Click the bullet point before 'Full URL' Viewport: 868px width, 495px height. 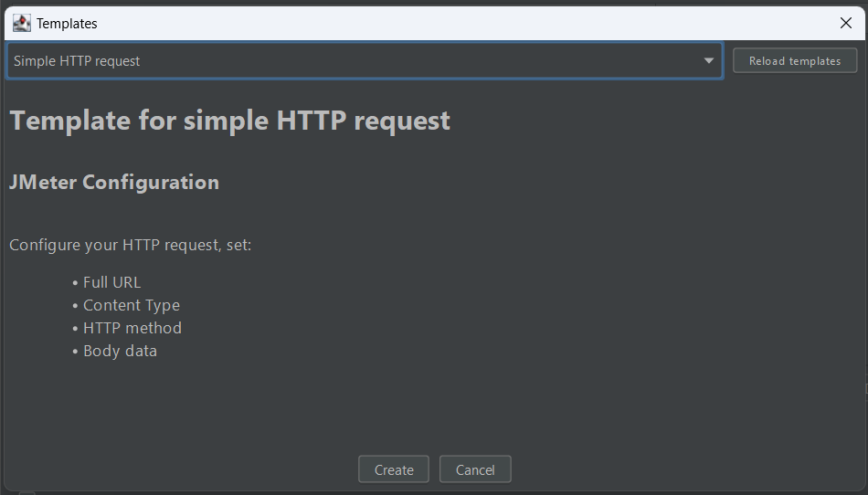pos(75,283)
